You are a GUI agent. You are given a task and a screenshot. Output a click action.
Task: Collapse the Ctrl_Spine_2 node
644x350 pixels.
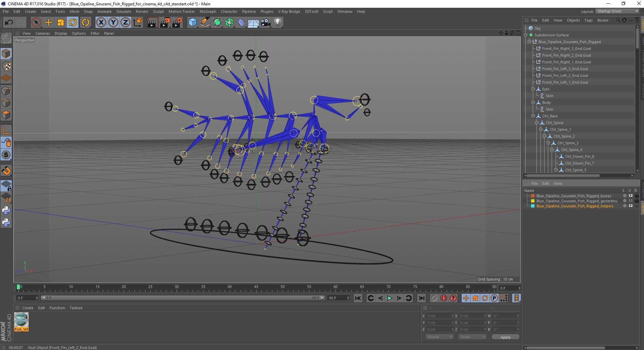pos(544,136)
